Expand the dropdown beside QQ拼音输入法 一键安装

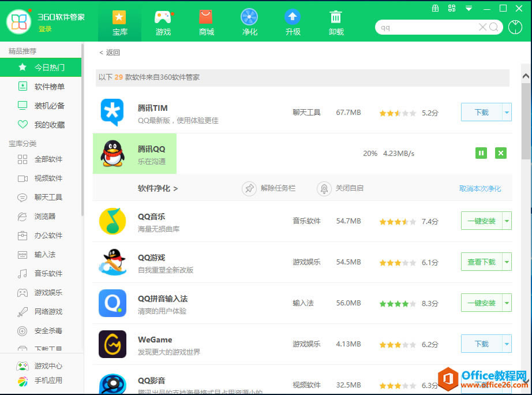coord(507,303)
